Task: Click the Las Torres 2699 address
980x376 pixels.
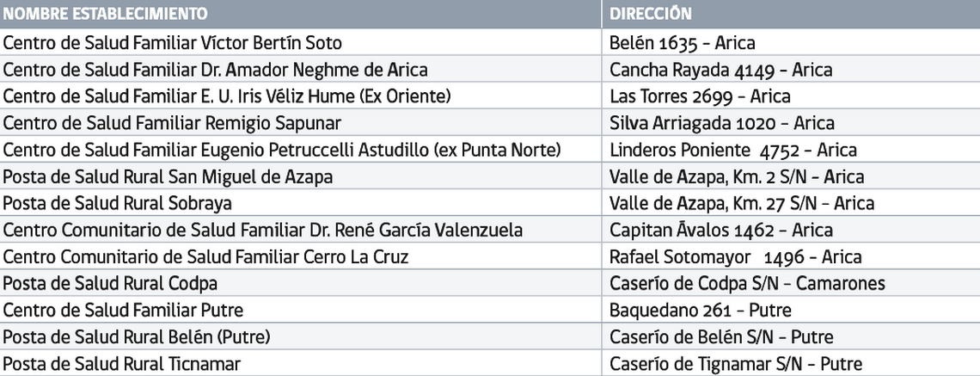Action: pos(700,96)
